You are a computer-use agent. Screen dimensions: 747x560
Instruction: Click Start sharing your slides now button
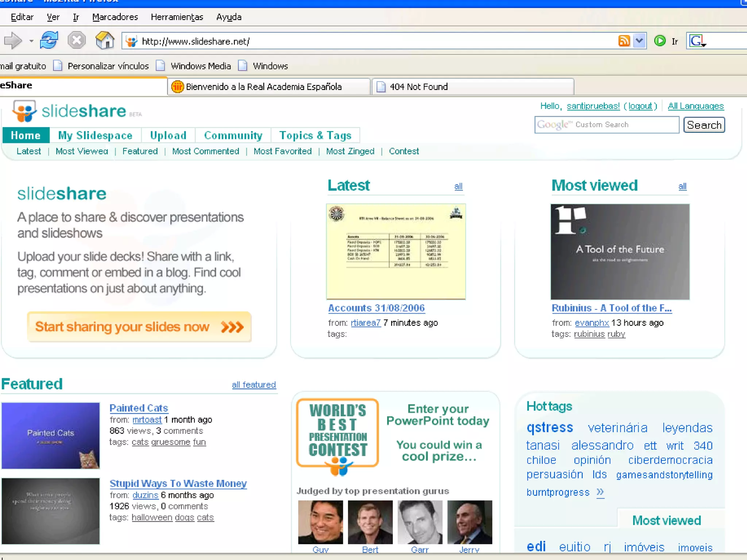(x=139, y=327)
